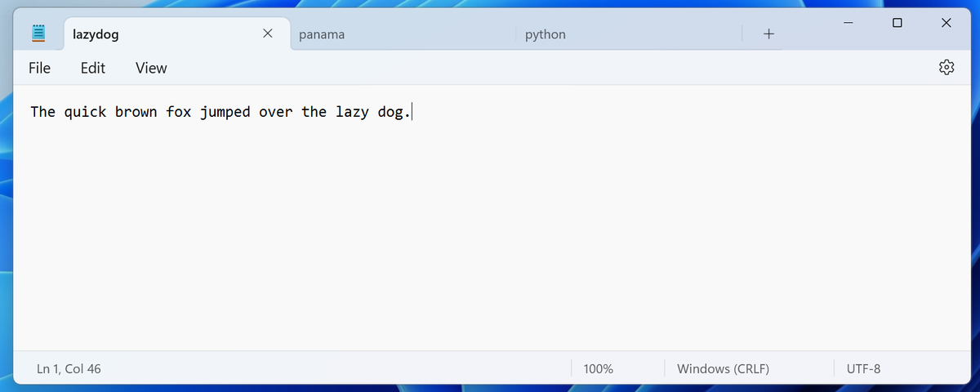Click the Ln 1, Col 46 indicator
This screenshot has width=980, height=392.
[x=69, y=369]
